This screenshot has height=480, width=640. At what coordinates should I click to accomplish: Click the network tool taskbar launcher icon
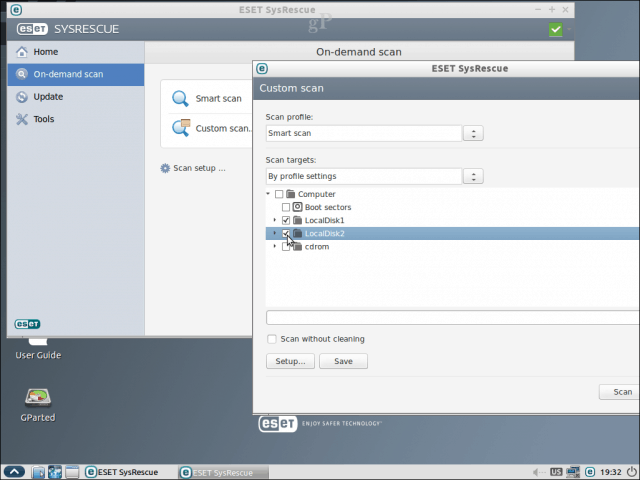click(55, 472)
